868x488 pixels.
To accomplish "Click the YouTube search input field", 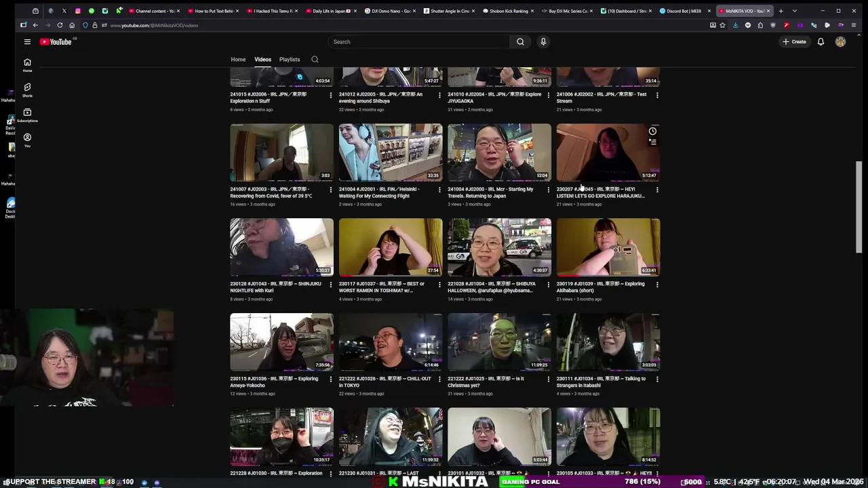I will [418, 42].
